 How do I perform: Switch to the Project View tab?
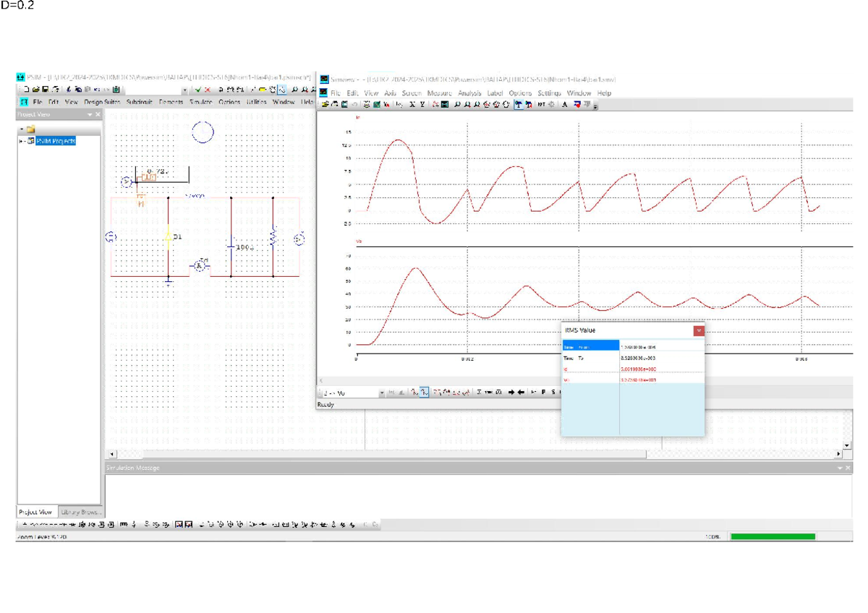(35, 512)
